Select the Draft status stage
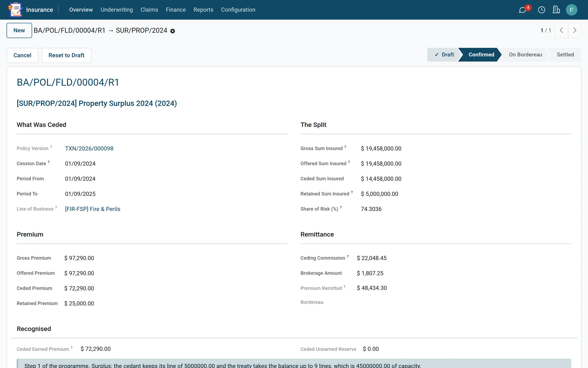Screen dimensions: 588x368 coord(444,55)
